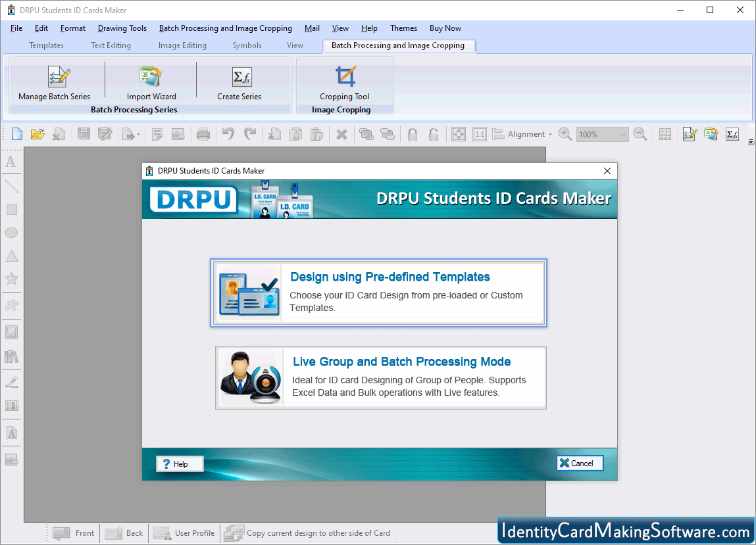Viewport: 756px width, 545px height.
Task: Switch to the Symbols tab
Action: pos(247,45)
